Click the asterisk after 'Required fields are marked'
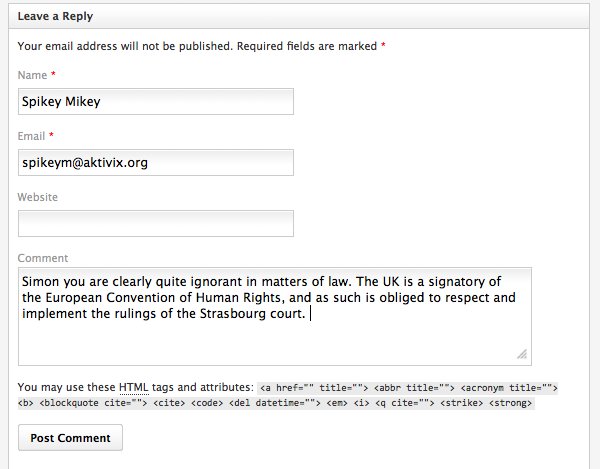The height and width of the screenshot is (469, 600). coord(383,46)
